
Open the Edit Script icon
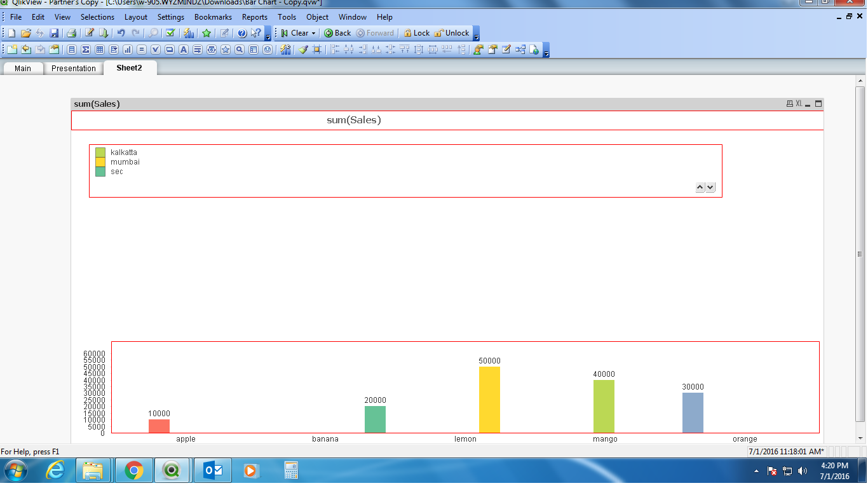click(90, 33)
